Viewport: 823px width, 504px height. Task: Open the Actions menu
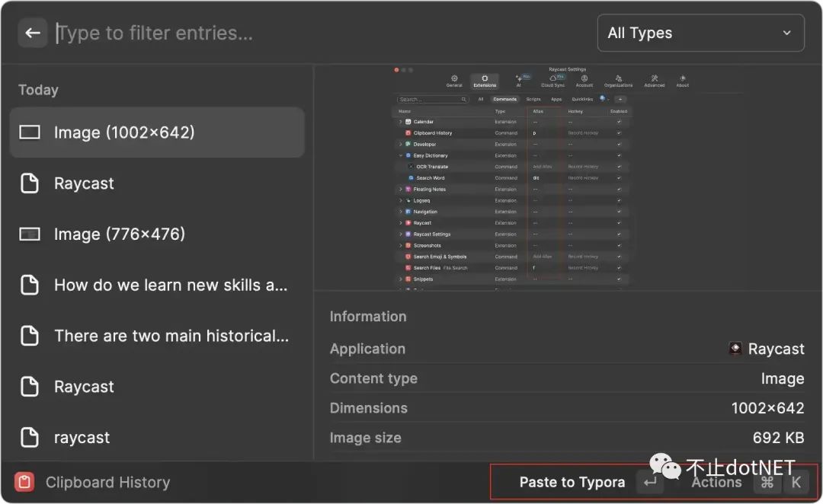[716, 483]
